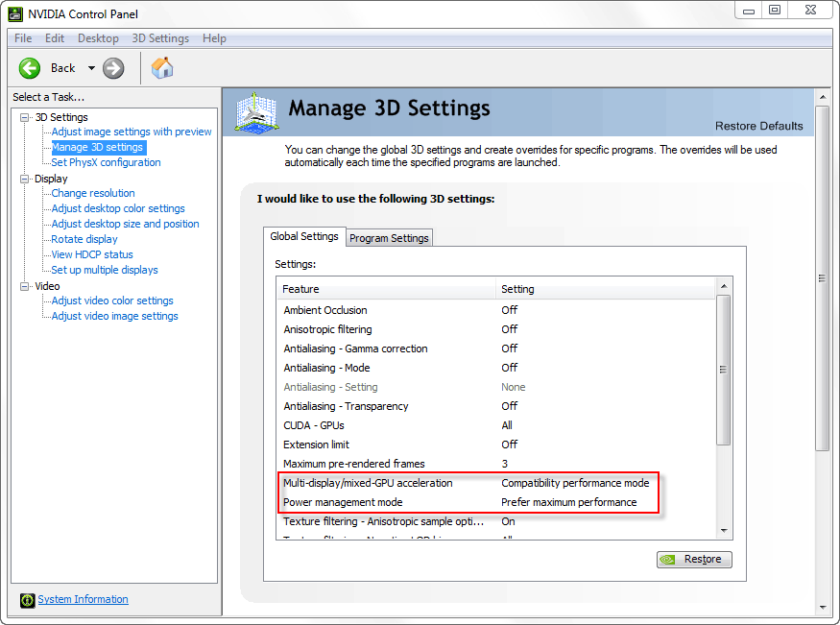Open the 3D Settings menu
Image resolution: width=840 pixels, height=625 pixels.
pos(160,38)
